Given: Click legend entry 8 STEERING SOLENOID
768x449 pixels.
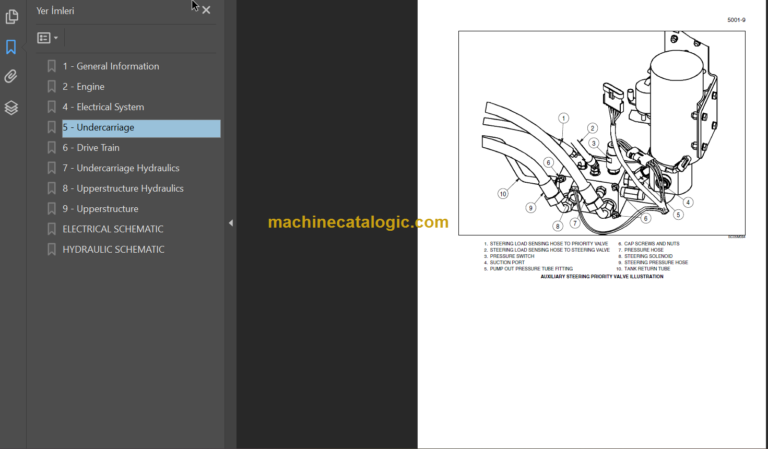Looking at the screenshot, I should tap(646, 256).
